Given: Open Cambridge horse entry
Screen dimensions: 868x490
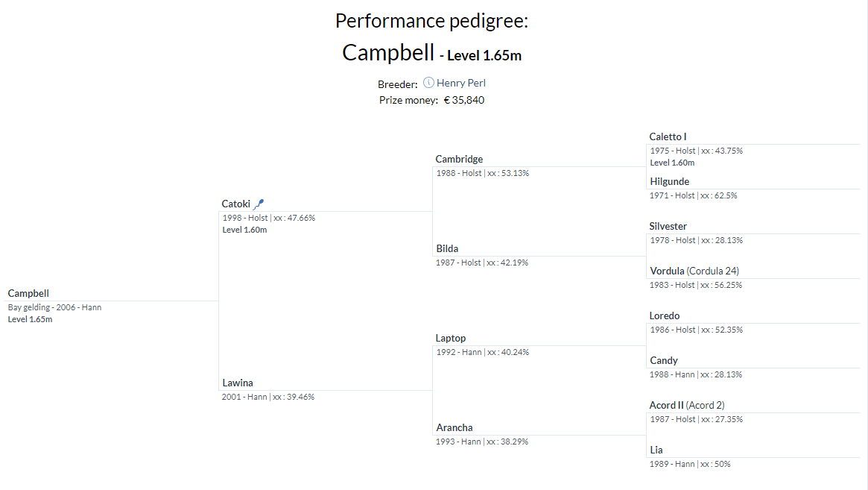Looking at the screenshot, I should click(459, 159).
